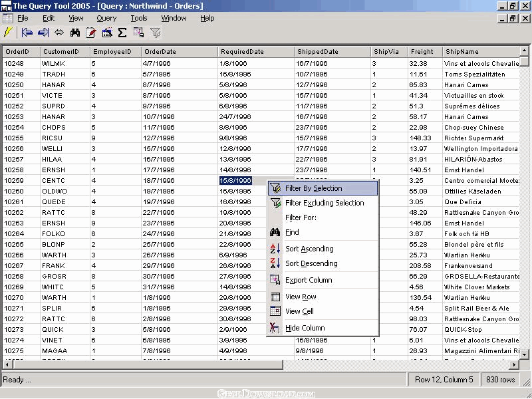Open the File menu

23,18
